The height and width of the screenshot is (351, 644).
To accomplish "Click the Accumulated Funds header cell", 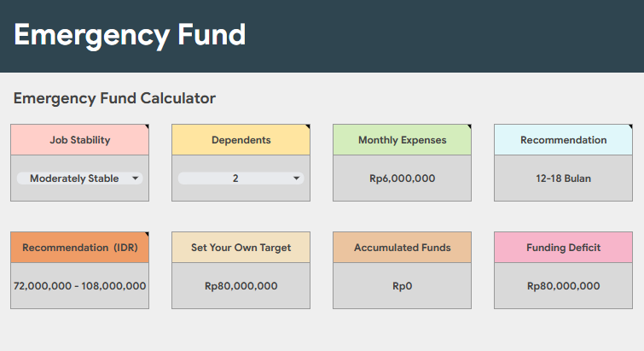I will (403, 248).
